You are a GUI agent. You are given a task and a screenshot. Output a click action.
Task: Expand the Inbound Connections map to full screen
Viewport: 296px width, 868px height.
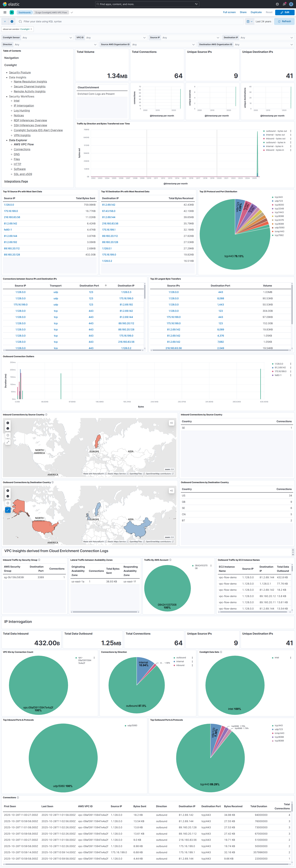pos(8,442)
